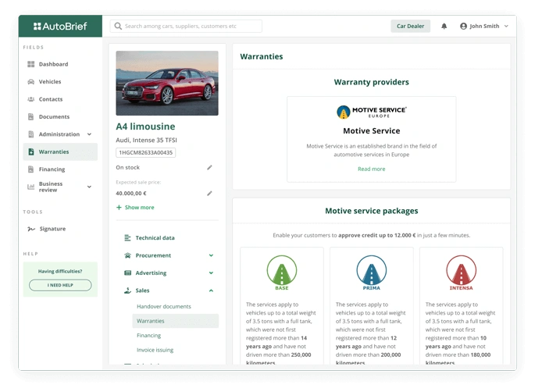This screenshot has width=535, height=392.
Task: Open the John Smith user dropdown
Action: tap(484, 26)
